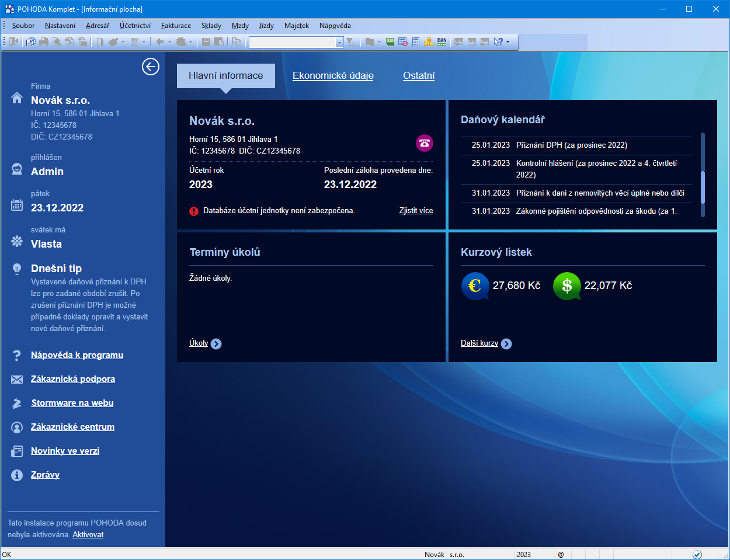Click inside the toolbar combo box field
The height and width of the screenshot is (560, 730).
click(292, 42)
